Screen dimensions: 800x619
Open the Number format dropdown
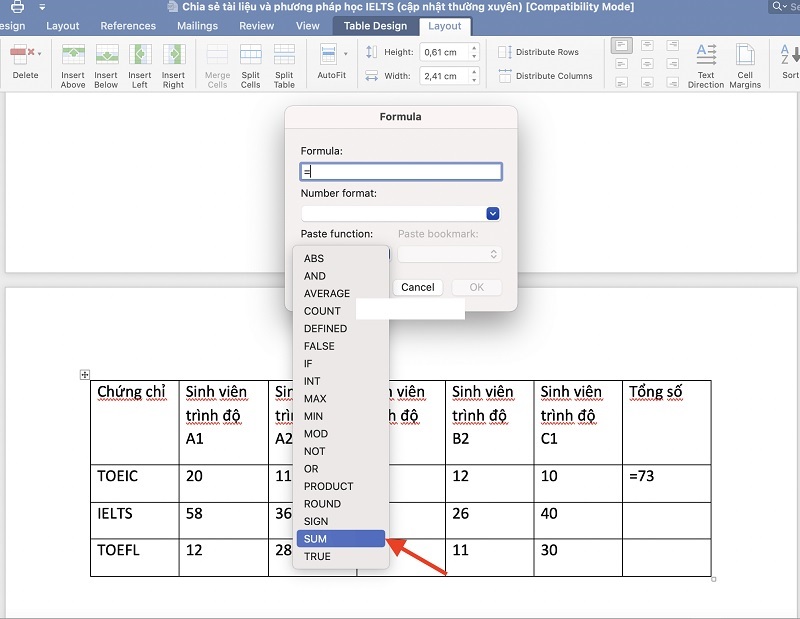pos(492,213)
